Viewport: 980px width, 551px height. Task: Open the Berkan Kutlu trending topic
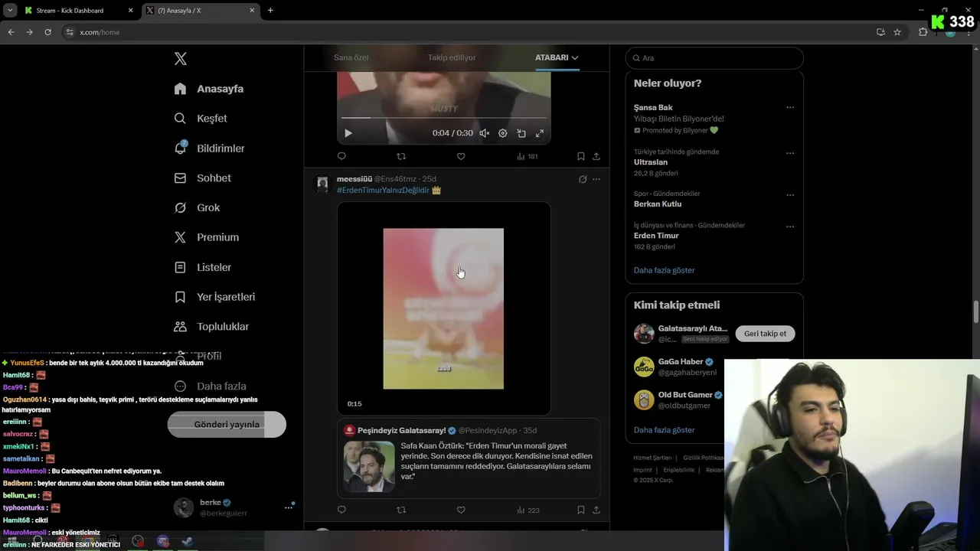click(x=658, y=204)
